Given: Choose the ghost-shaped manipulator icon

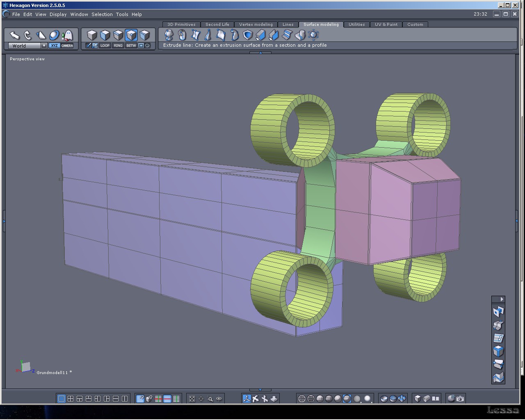Looking at the screenshot, I should pos(68,35).
